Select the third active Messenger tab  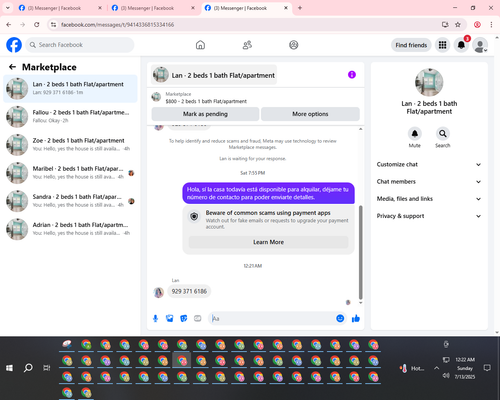(247, 8)
